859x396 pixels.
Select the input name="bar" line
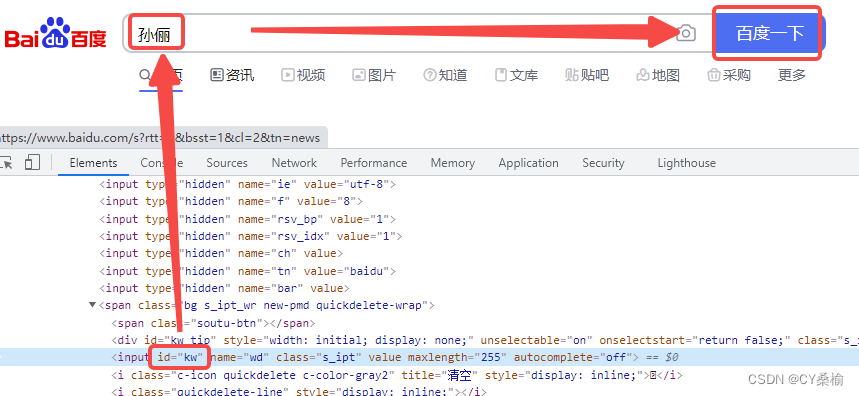(x=225, y=288)
